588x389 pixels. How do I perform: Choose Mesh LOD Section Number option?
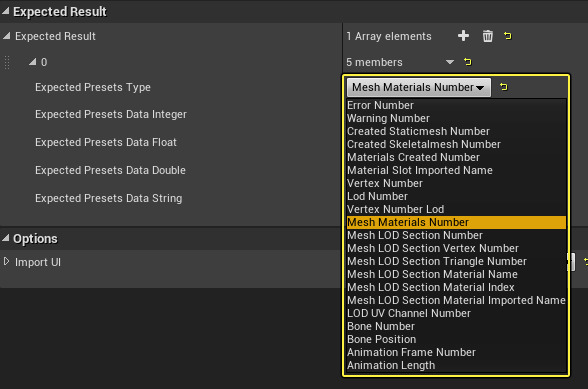coord(456,236)
